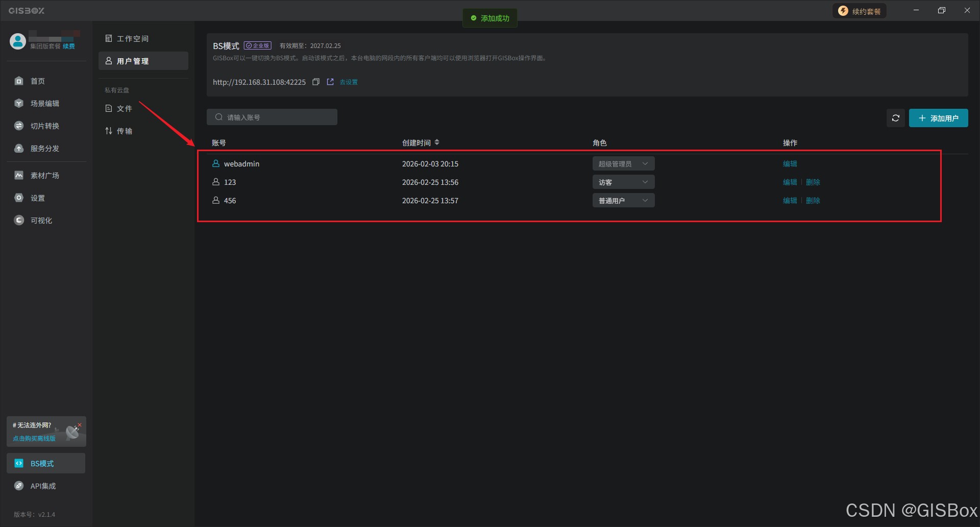Click version label v2.1.4
This screenshot has height=527, width=980.
pyautogui.click(x=34, y=514)
